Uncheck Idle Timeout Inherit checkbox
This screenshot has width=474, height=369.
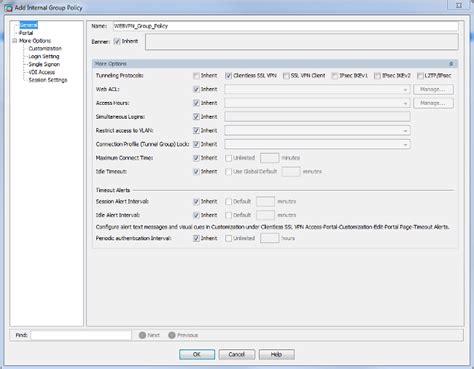(x=196, y=172)
